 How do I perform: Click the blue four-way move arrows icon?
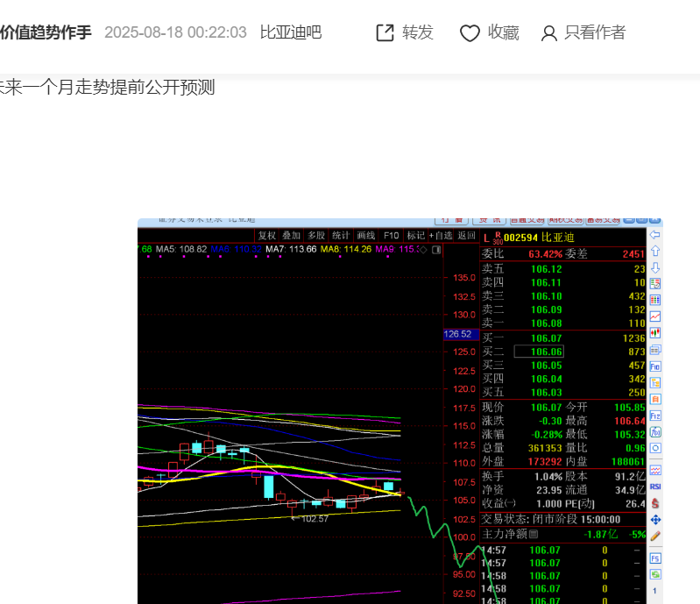click(655, 520)
